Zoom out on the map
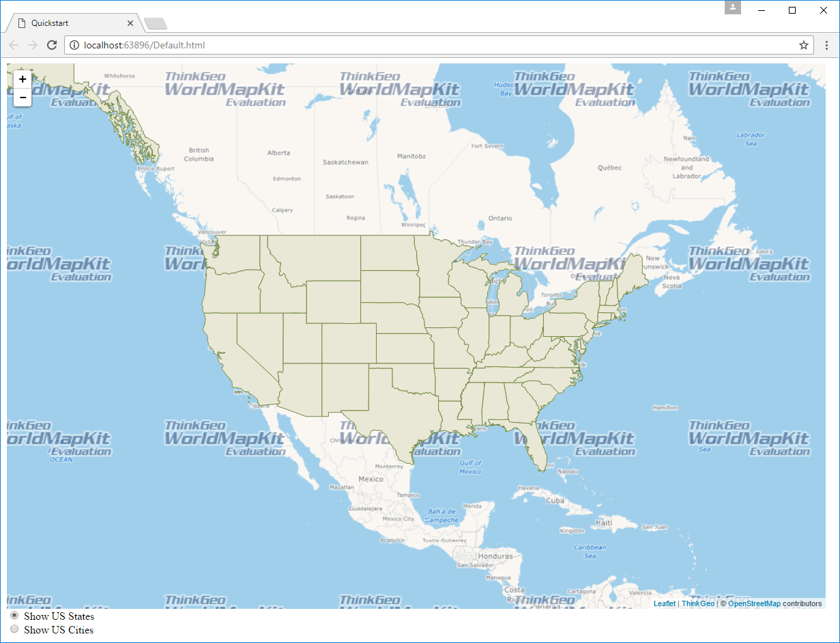This screenshot has height=643, width=840. pos(23,98)
